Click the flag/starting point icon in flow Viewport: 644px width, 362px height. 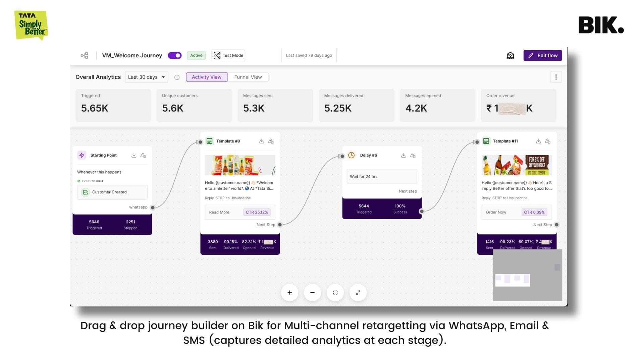point(82,155)
